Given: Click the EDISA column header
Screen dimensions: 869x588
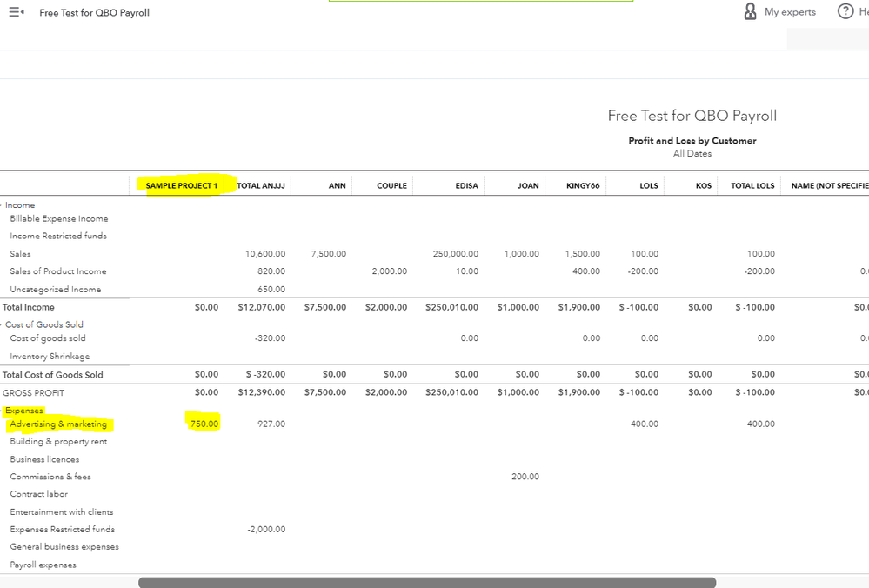Looking at the screenshot, I should coord(466,185).
